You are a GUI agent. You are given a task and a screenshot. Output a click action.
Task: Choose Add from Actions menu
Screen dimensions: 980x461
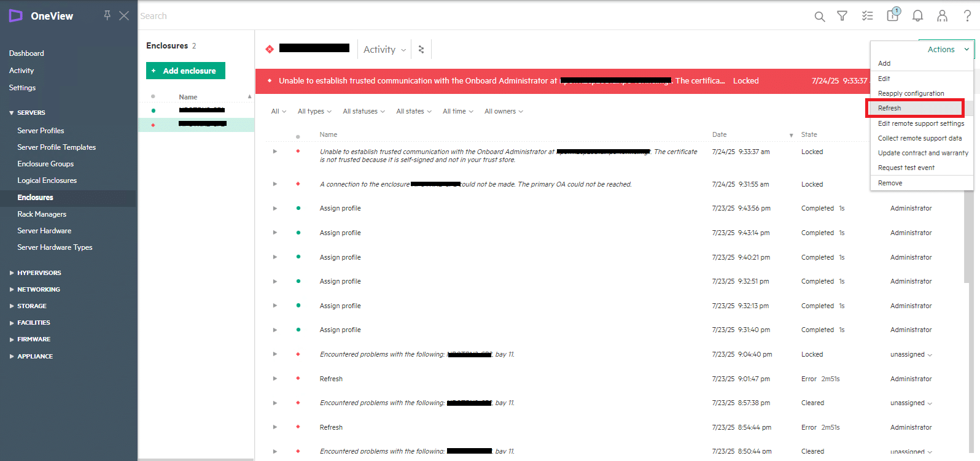884,63
